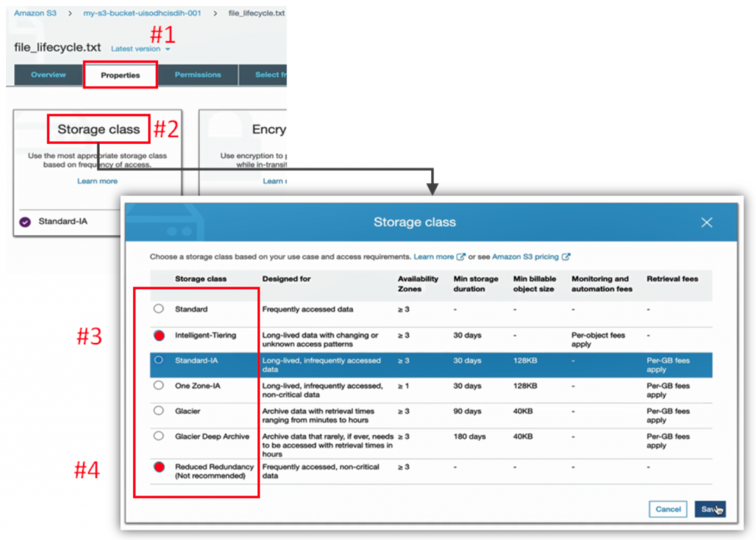The width and height of the screenshot is (756, 540).
Task: Click the Reduced Redundancy (Not recommended) label
Action: 214,471
